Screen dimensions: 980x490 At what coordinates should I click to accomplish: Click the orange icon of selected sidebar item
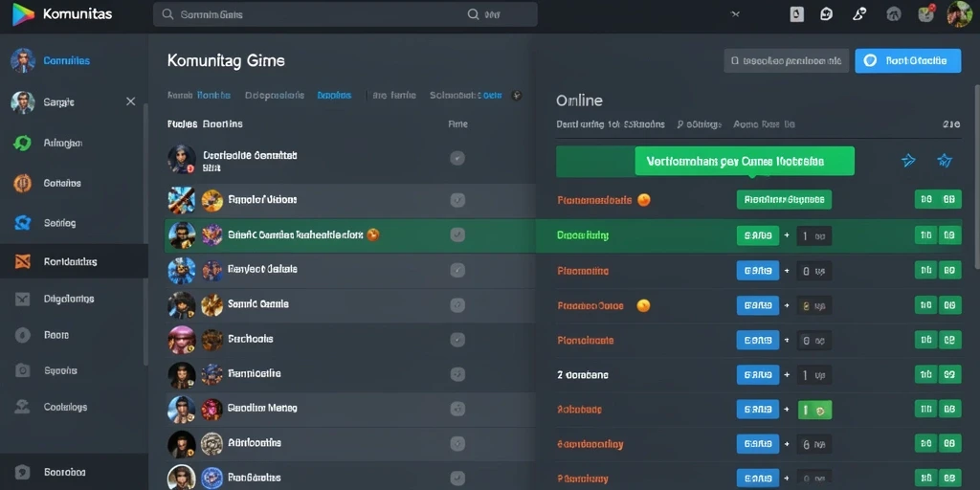23,262
